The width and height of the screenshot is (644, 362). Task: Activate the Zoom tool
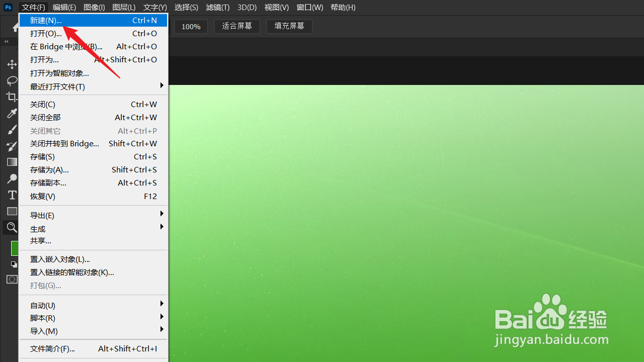(x=12, y=227)
